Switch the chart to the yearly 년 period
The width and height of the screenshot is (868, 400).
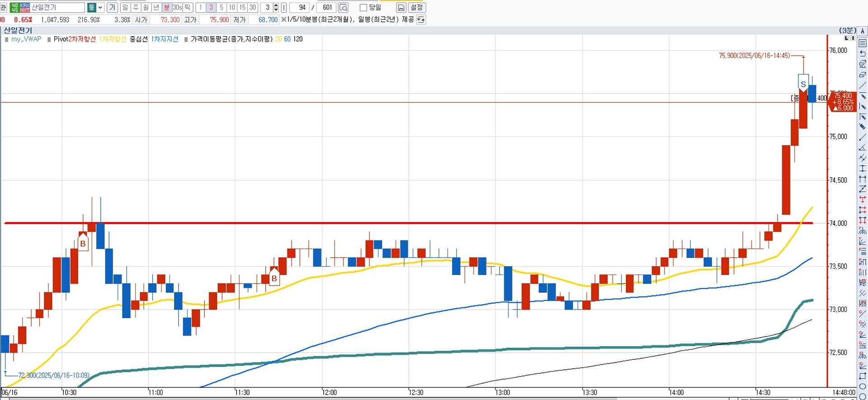click(156, 8)
